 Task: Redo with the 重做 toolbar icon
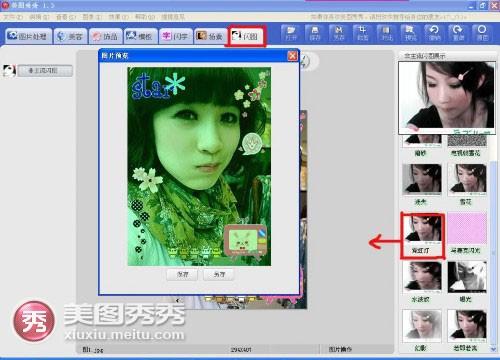coord(458,33)
